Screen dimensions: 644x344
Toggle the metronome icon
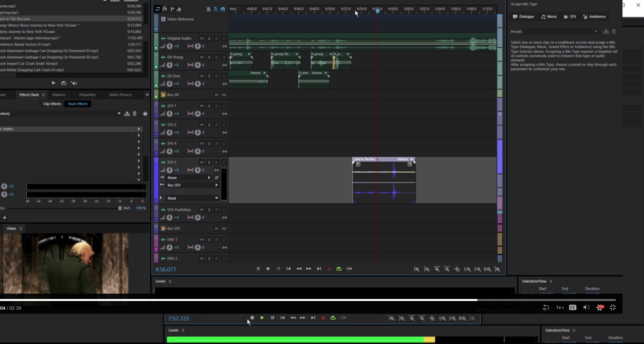click(x=208, y=9)
